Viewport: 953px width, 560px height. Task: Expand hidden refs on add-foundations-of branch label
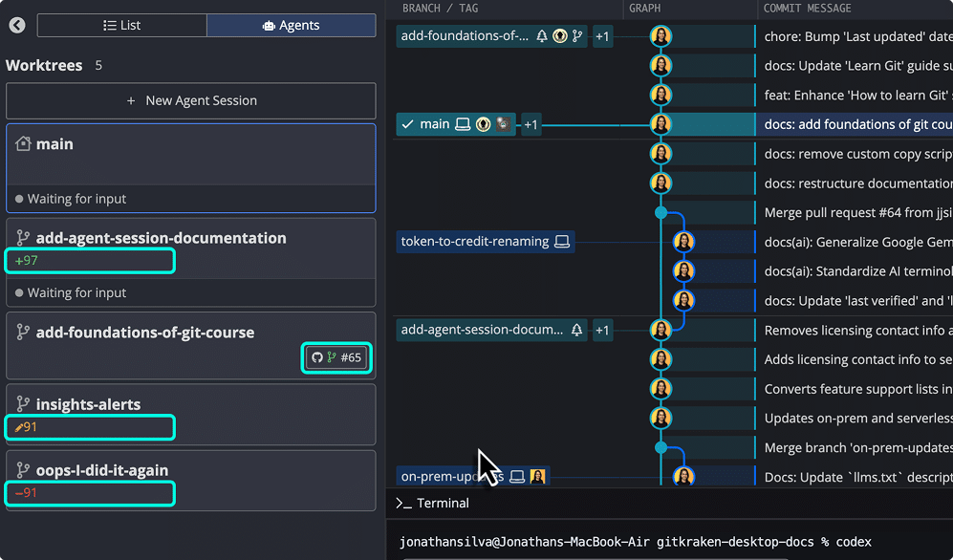click(602, 35)
